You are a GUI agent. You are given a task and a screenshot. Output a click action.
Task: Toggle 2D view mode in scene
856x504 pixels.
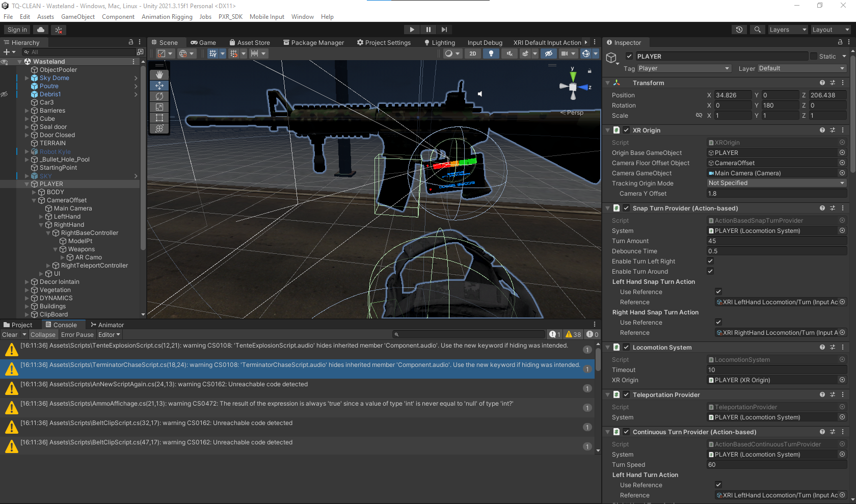point(473,54)
